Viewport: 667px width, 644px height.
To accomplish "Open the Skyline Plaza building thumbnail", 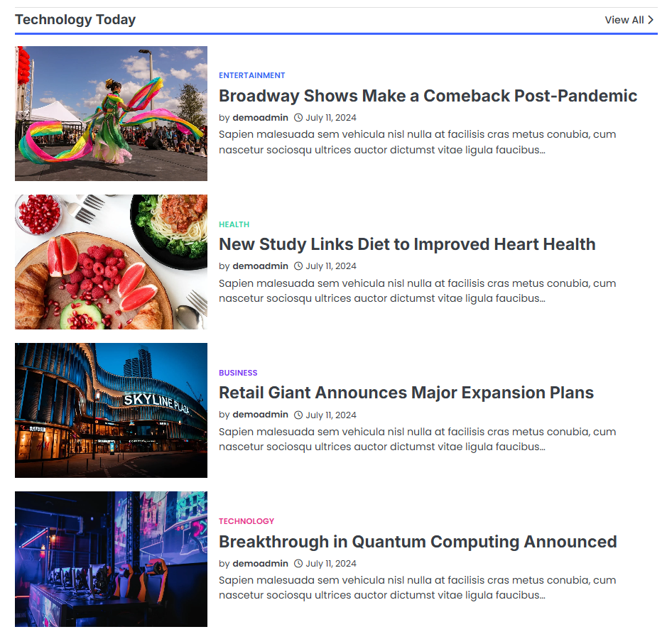I will [111, 410].
